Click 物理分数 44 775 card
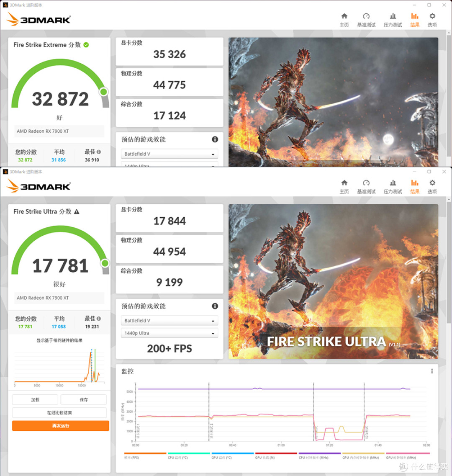This screenshot has width=452, height=476. pyautogui.click(x=169, y=82)
